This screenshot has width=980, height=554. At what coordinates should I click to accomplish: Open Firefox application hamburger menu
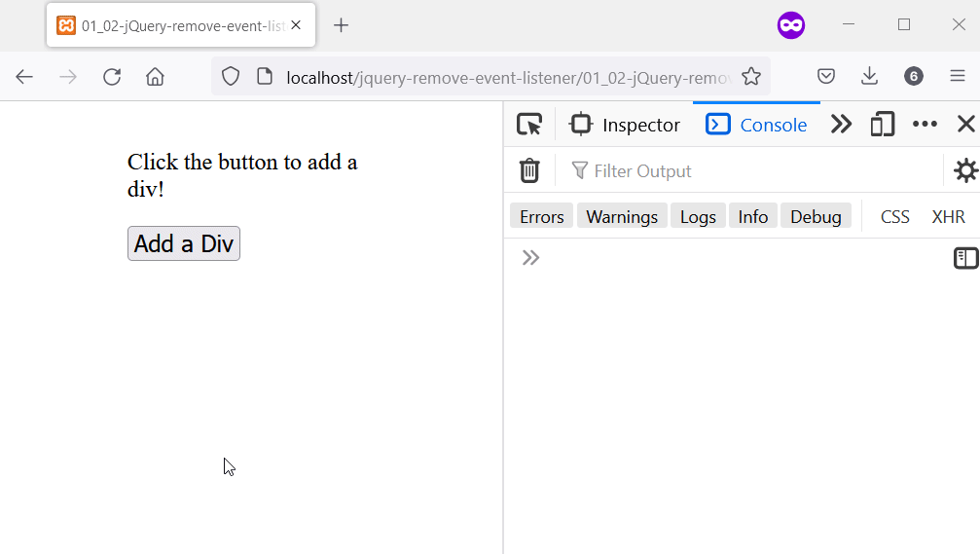[x=958, y=77]
